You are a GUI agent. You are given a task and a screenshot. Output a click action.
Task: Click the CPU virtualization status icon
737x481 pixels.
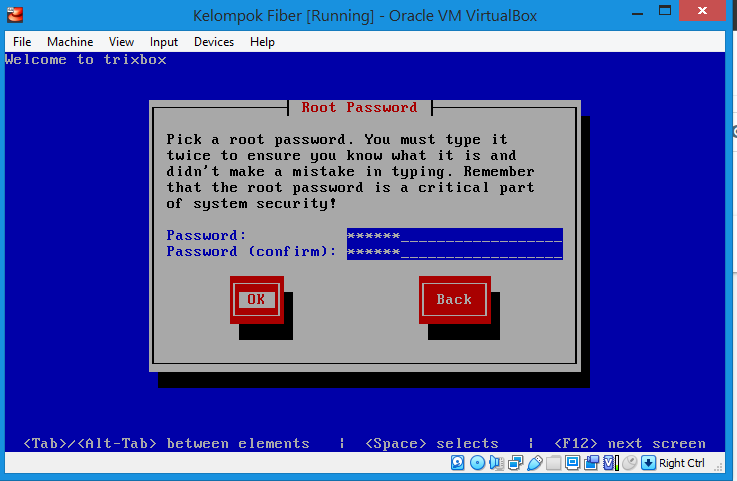point(610,463)
